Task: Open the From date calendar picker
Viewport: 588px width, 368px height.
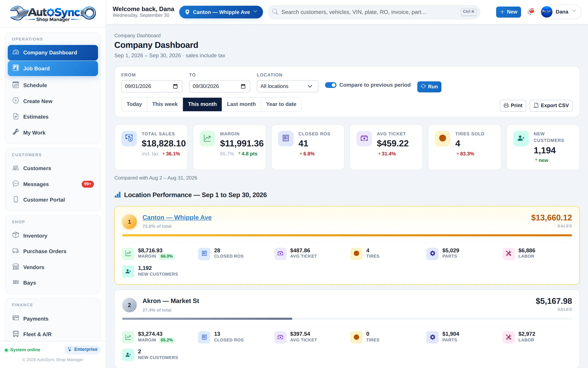Action: click(x=175, y=86)
